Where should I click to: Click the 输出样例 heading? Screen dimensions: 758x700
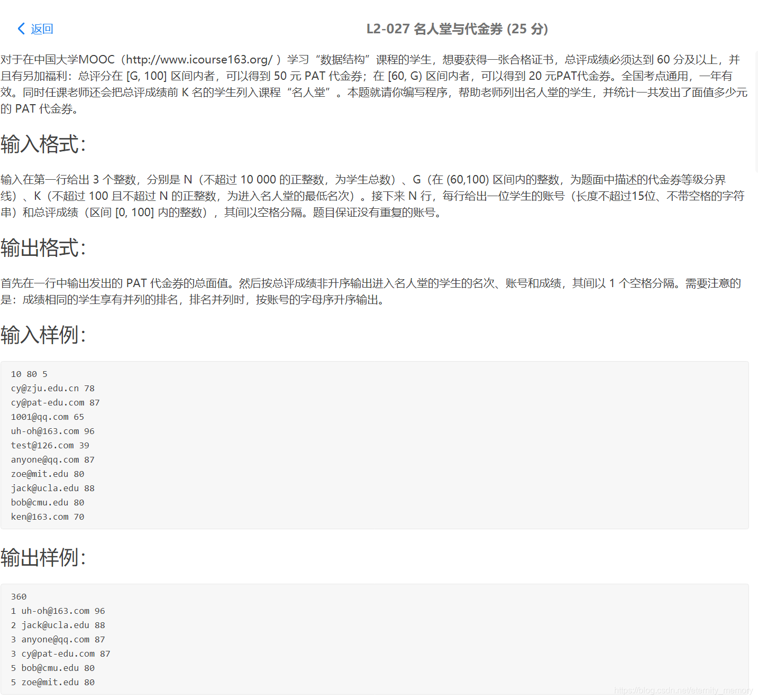click(x=43, y=557)
